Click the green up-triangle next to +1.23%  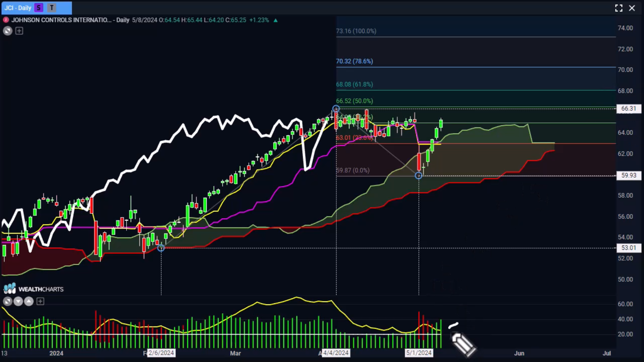click(275, 20)
